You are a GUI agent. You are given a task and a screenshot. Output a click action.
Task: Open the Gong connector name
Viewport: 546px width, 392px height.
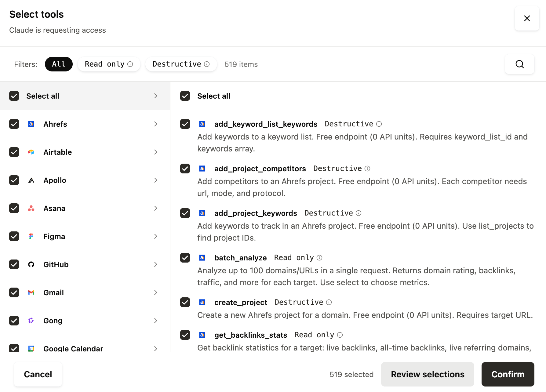tap(53, 321)
